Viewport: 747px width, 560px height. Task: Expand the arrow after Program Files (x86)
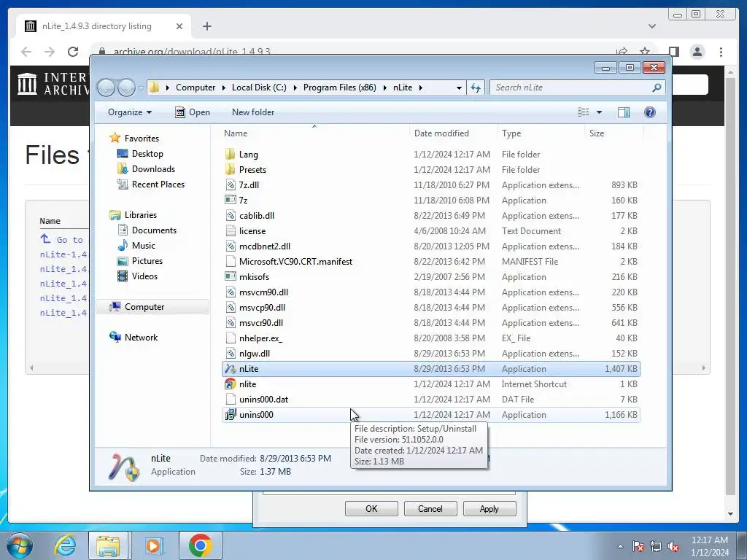[385, 87]
